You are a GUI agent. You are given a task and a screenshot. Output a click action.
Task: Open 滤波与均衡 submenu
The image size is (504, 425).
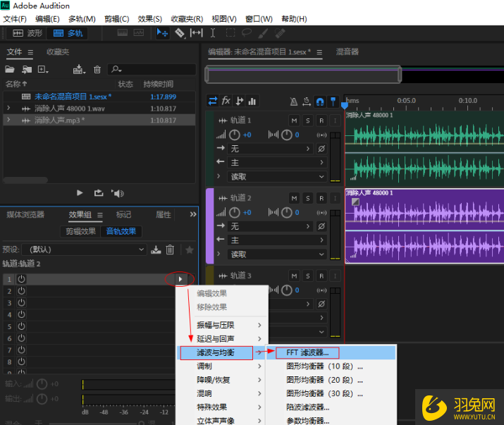(x=221, y=352)
